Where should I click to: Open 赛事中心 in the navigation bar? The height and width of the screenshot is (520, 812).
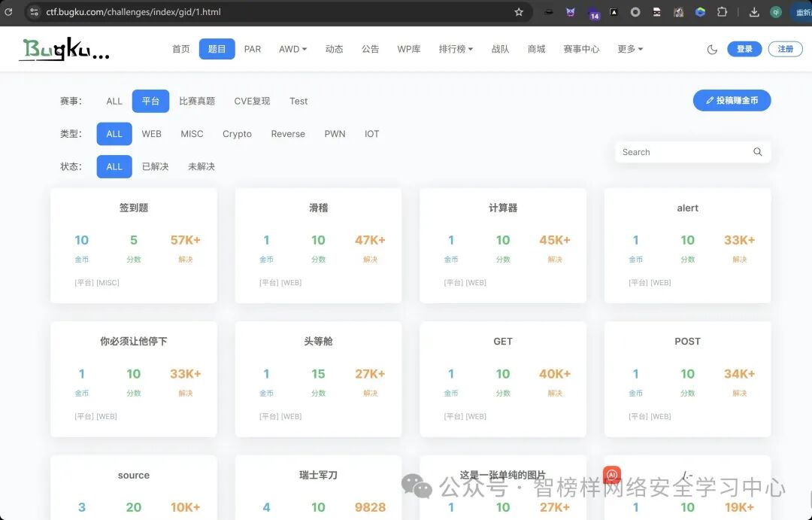(581, 49)
